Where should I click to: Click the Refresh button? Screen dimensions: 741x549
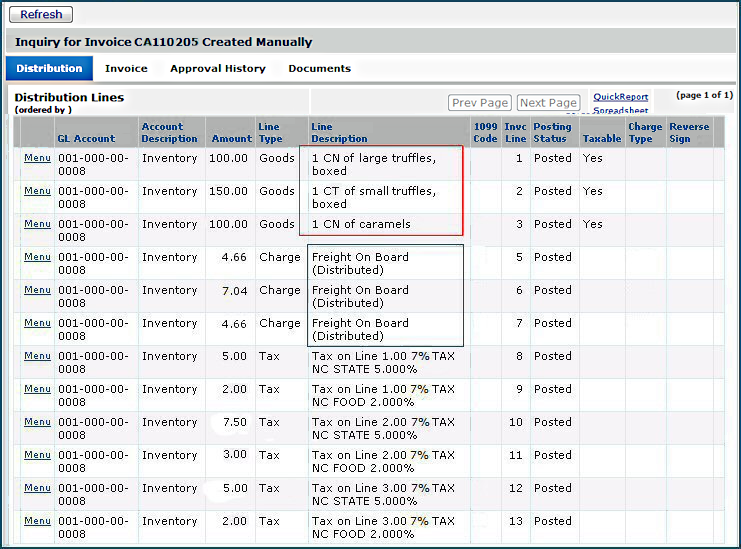pyautogui.click(x=41, y=15)
